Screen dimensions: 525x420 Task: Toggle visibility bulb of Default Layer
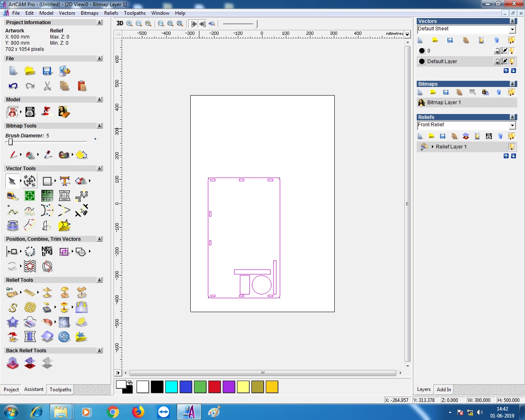tap(512, 62)
